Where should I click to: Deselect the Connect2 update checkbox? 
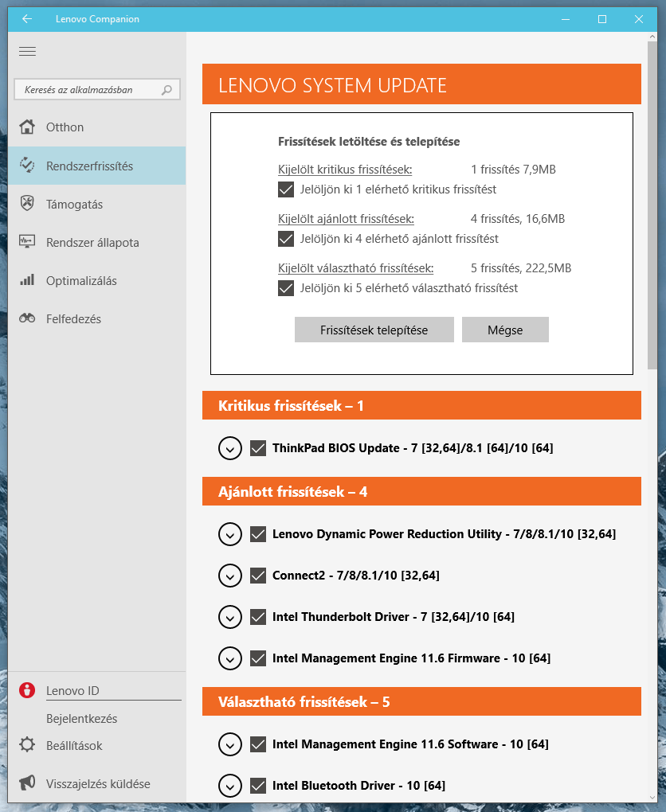click(x=258, y=576)
